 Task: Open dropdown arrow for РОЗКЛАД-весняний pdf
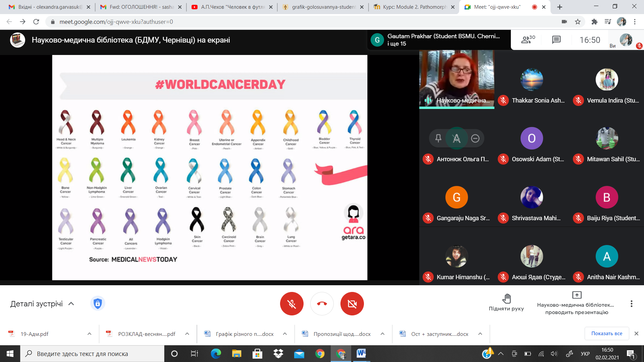(187, 334)
